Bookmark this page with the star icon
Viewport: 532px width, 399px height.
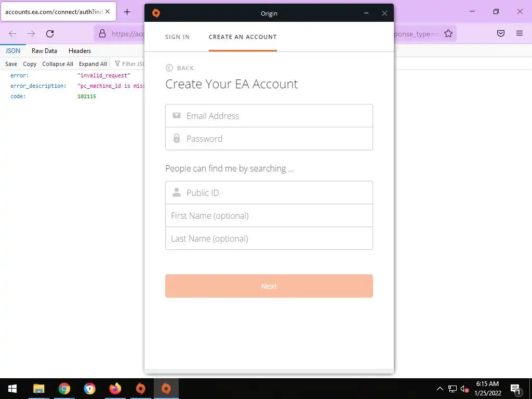pos(448,33)
